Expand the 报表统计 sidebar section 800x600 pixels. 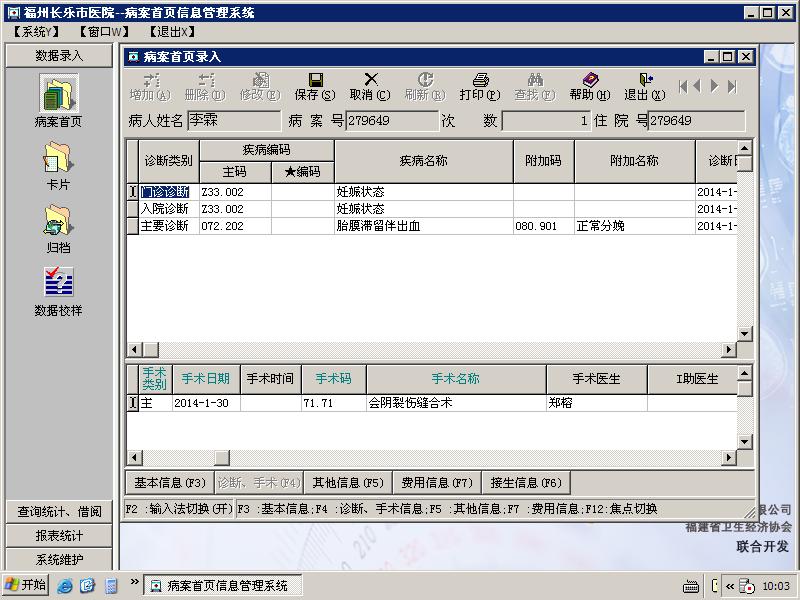[x=59, y=535]
